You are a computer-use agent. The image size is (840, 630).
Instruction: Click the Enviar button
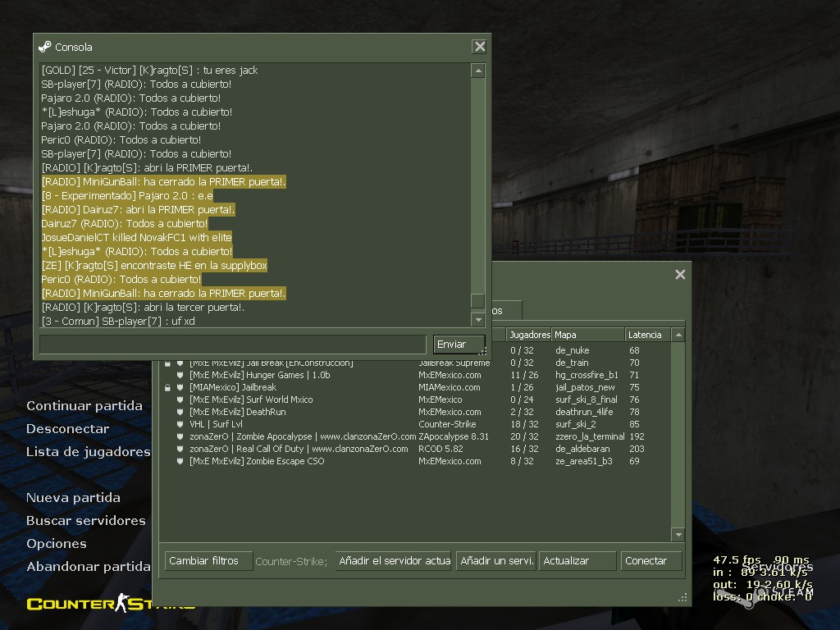458,345
